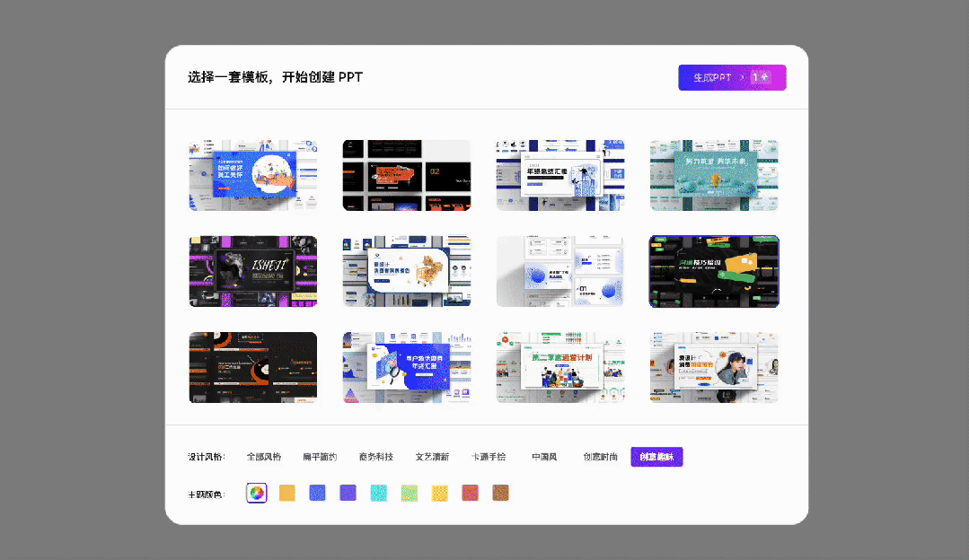Choose the green 第二季度运营计划 template

tap(560, 368)
